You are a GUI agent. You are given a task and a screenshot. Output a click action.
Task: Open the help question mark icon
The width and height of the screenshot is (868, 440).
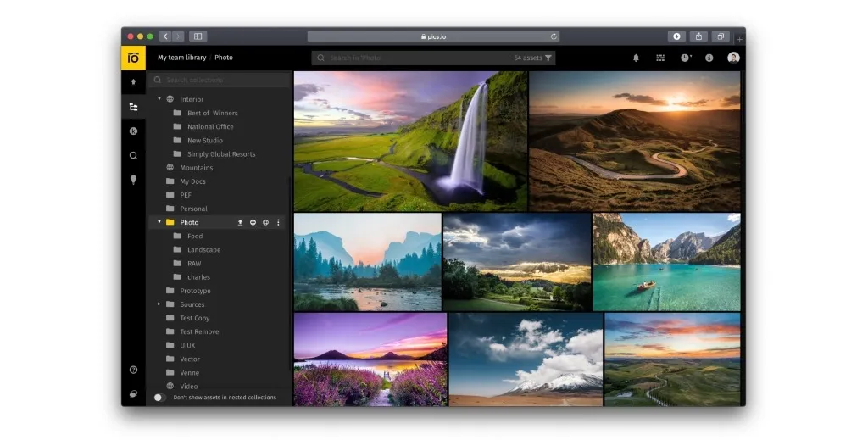coord(133,370)
